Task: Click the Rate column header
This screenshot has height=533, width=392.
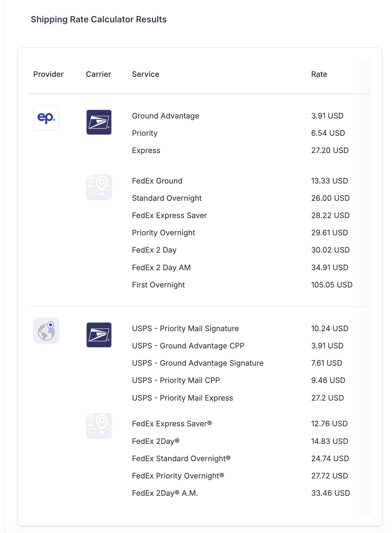Action: pyautogui.click(x=319, y=74)
